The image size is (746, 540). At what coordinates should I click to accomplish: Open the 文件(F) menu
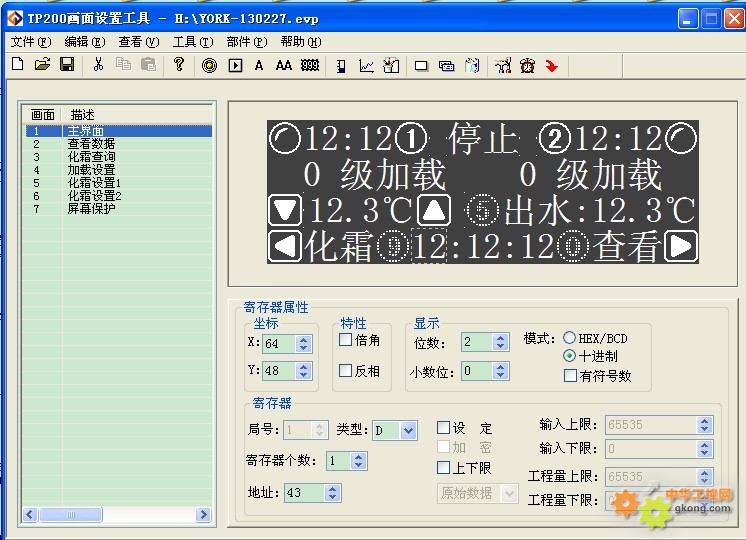pyautogui.click(x=31, y=42)
